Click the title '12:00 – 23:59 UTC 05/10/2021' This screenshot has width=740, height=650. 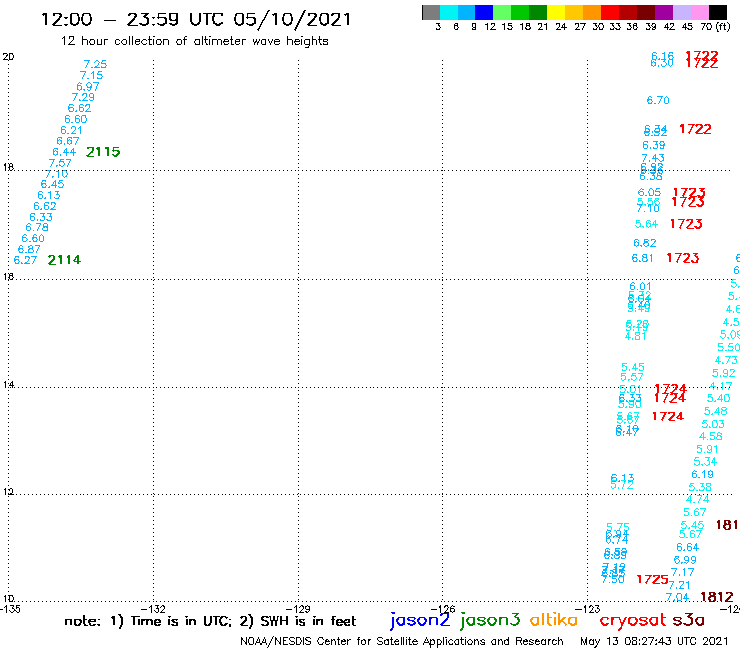pos(196,20)
